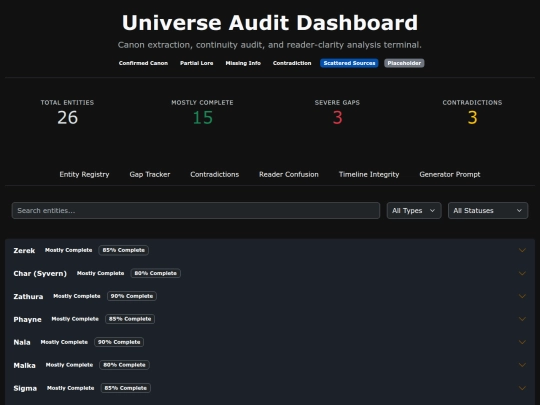This screenshot has width=540, height=405.
Task: Select the Reader Confusion tab
Action: click(289, 174)
